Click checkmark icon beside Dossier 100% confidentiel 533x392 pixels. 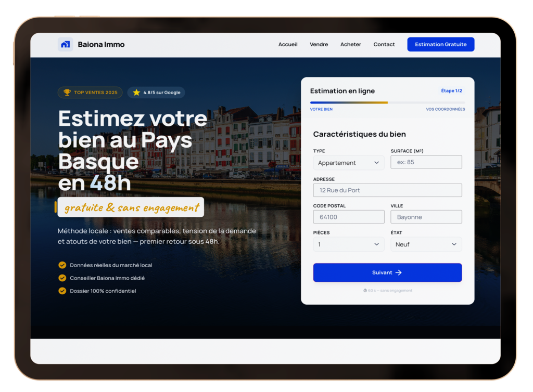[x=62, y=291]
